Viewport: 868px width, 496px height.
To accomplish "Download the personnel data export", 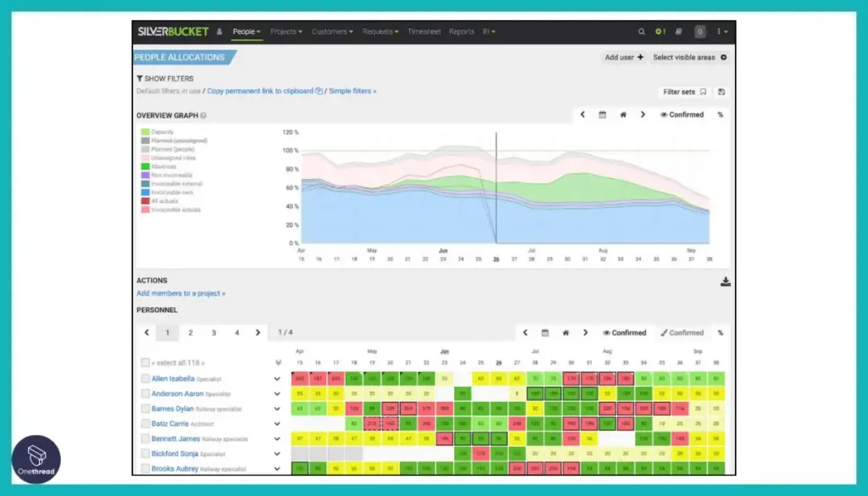I will coord(726,281).
